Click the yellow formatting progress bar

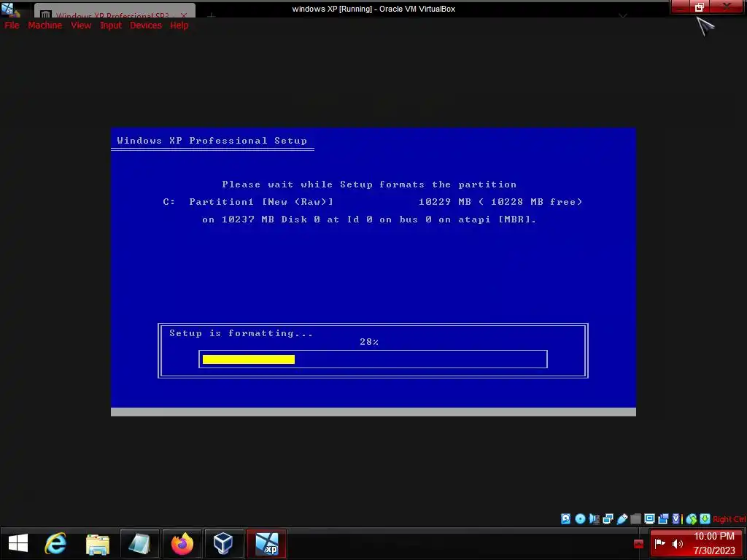pyautogui.click(x=249, y=359)
